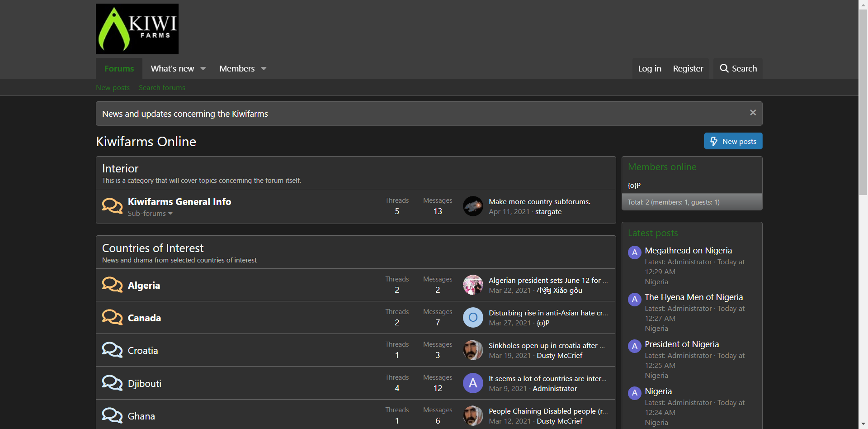Open the 'Algerian president sets June 12' thread
The height and width of the screenshot is (429, 868).
tap(548, 281)
